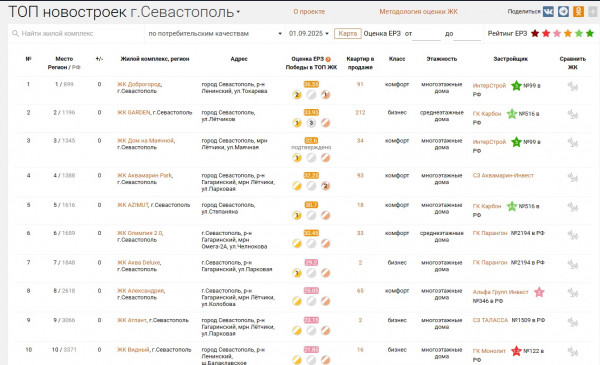
Task: Focus Оценка ЕРЗ 'до' input field
Action: pos(467,34)
